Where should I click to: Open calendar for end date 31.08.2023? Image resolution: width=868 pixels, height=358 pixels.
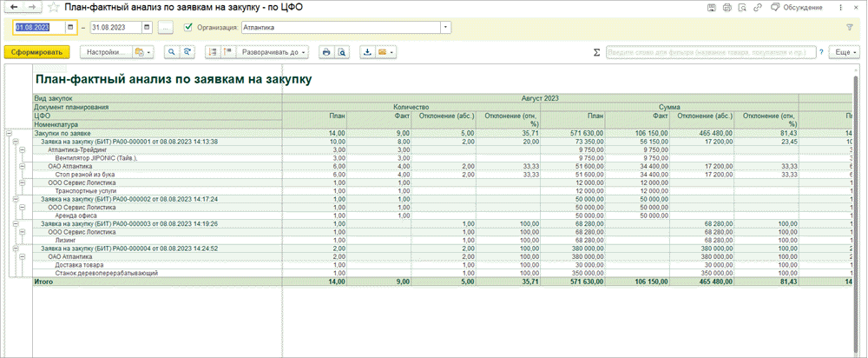(147, 27)
